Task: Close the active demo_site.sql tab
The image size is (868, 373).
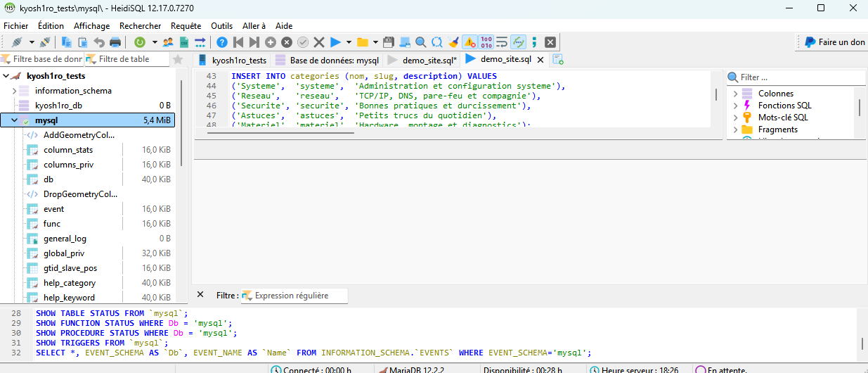Action: tap(539, 60)
